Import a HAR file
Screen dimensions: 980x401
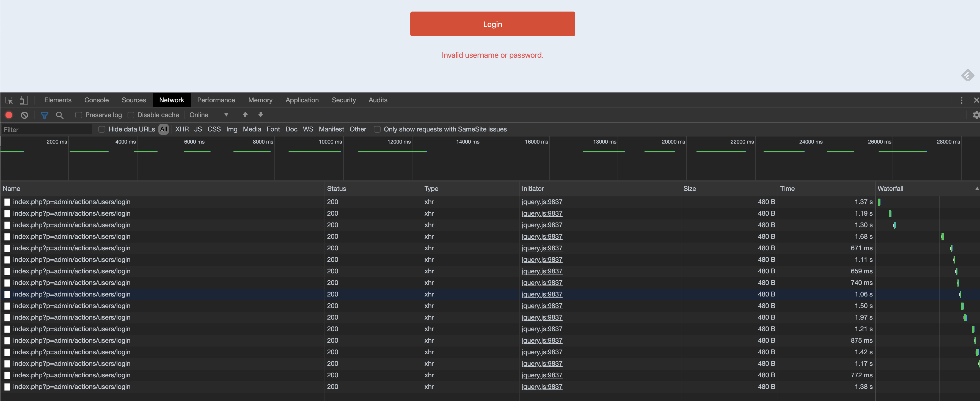point(245,115)
